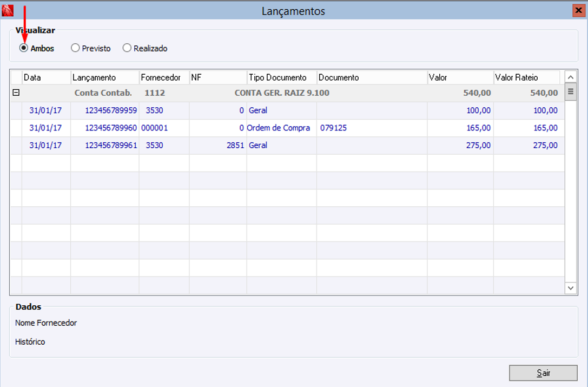
Task: Click the red application icon in title bar
Action: (x=8, y=10)
